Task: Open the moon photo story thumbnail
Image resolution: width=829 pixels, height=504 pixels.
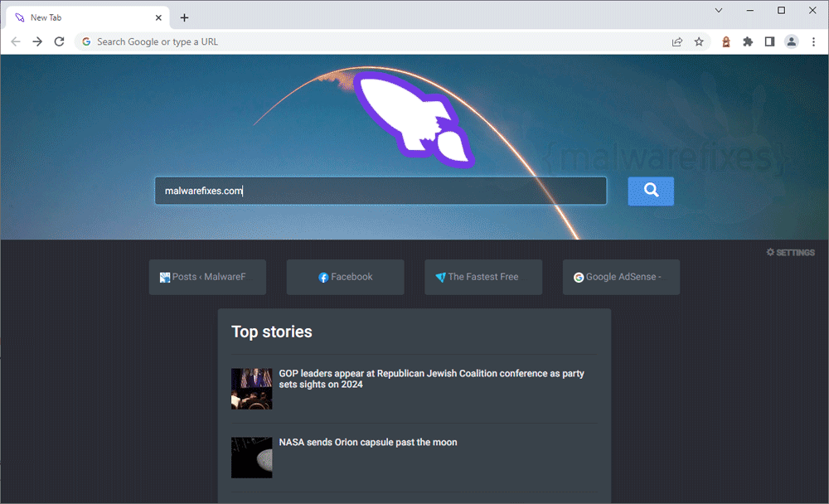Action: 252,458
